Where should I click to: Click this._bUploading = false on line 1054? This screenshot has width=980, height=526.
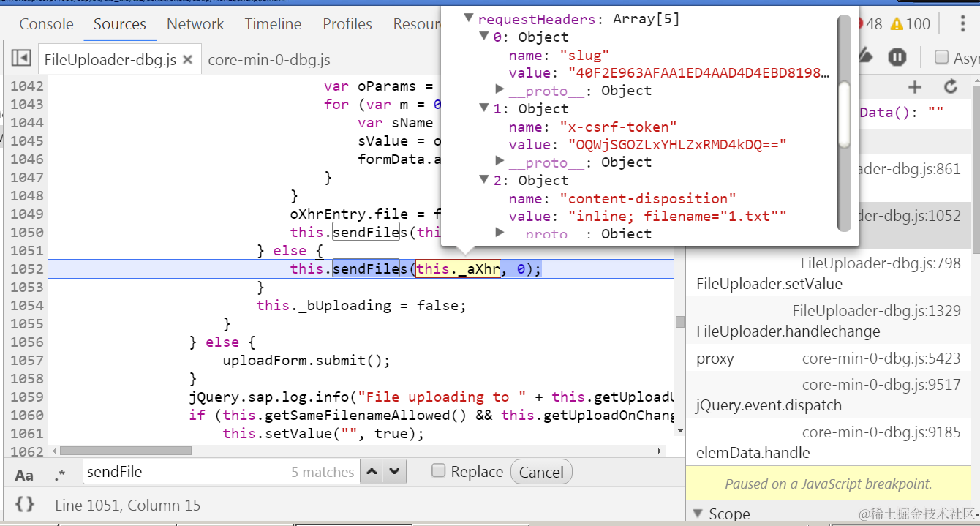(361, 305)
